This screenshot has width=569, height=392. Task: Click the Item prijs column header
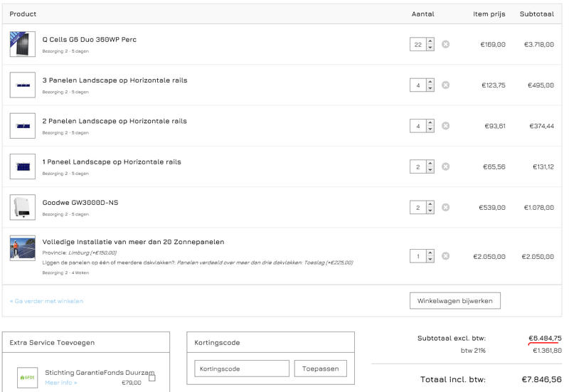pos(489,14)
